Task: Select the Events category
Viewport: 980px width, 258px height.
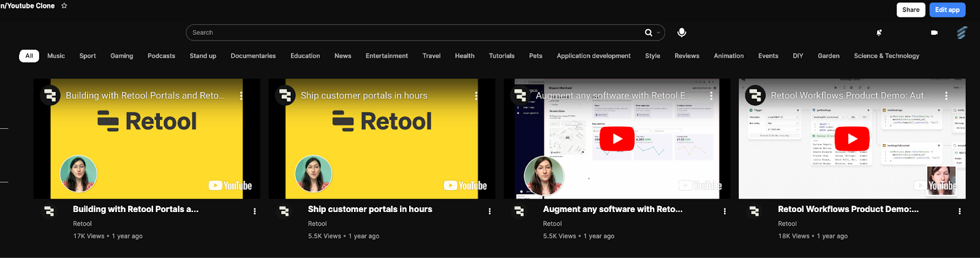Action: [768, 56]
